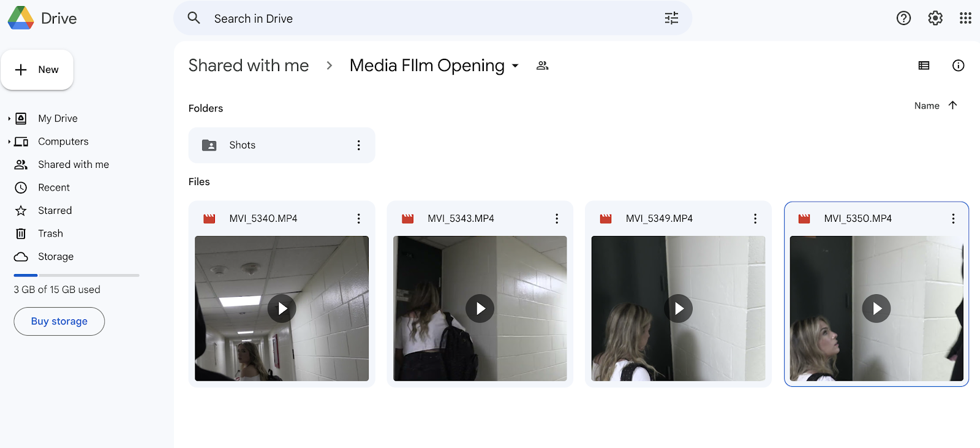Image resolution: width=980 pixels, height=448 pixels.
Task: Open the Google Drive logo home
Action: pos(42,18)
